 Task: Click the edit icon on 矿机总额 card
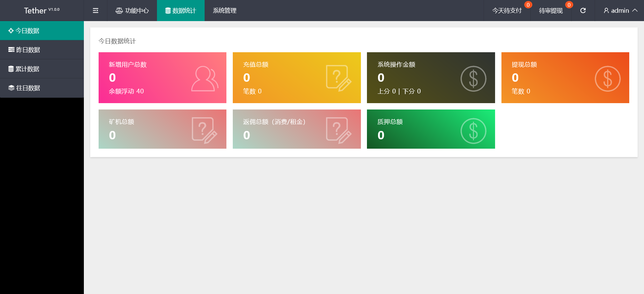(x=204, y=130)
